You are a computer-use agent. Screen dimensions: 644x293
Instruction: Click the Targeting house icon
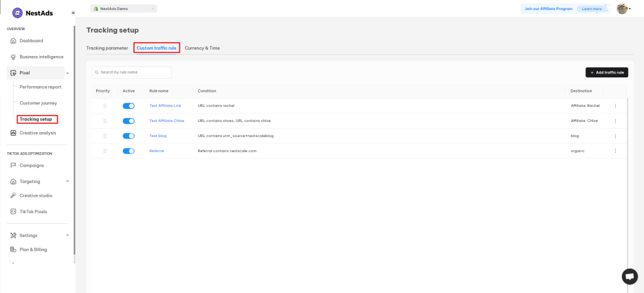pyautogui.click(x=13, y=181)
